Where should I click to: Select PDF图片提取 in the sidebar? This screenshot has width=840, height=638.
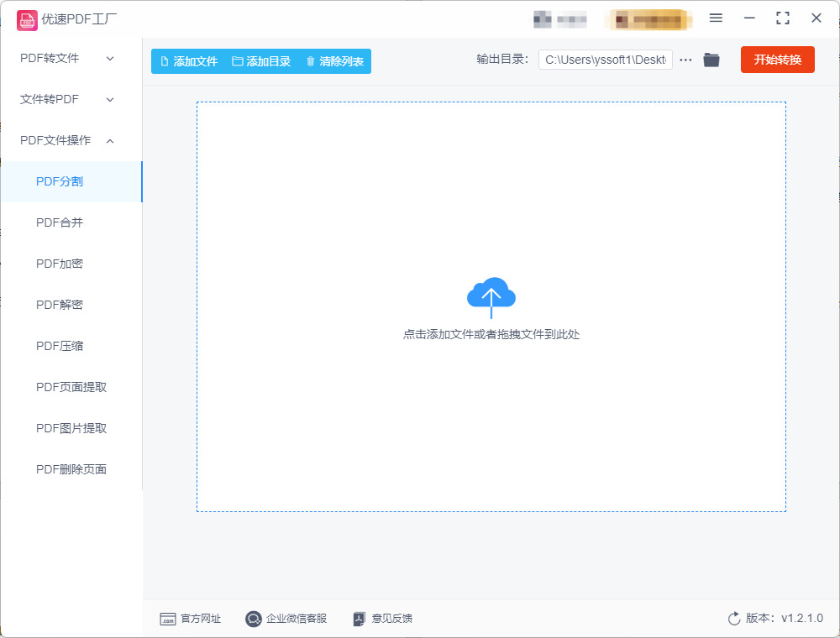click(x=71, y=428)
